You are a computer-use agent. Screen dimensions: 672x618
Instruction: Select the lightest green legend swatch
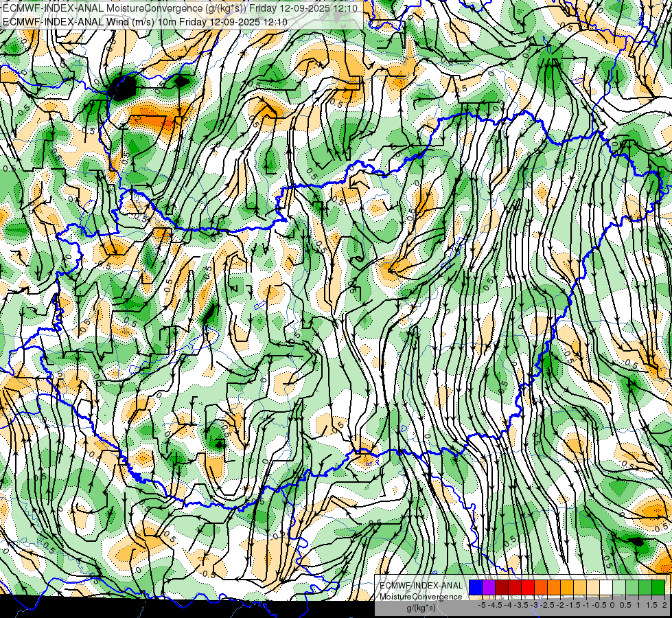[619, 588]
